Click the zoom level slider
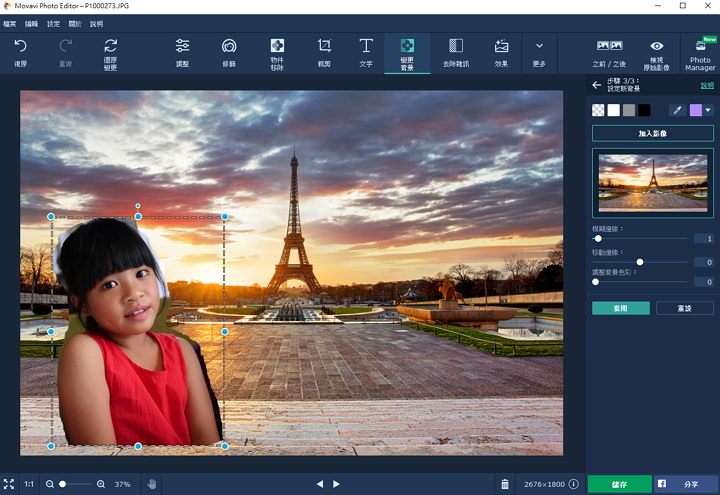The width and height of the screenshot is (720, 495). click(75, 484)
